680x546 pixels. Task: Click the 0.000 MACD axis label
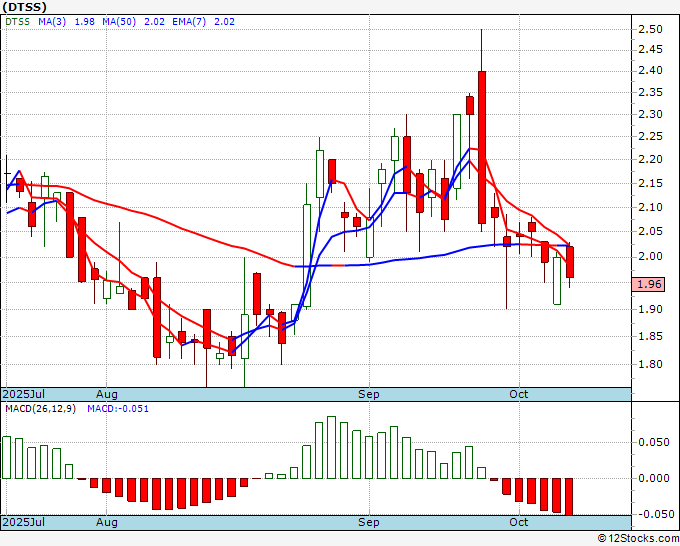[654, 478]
